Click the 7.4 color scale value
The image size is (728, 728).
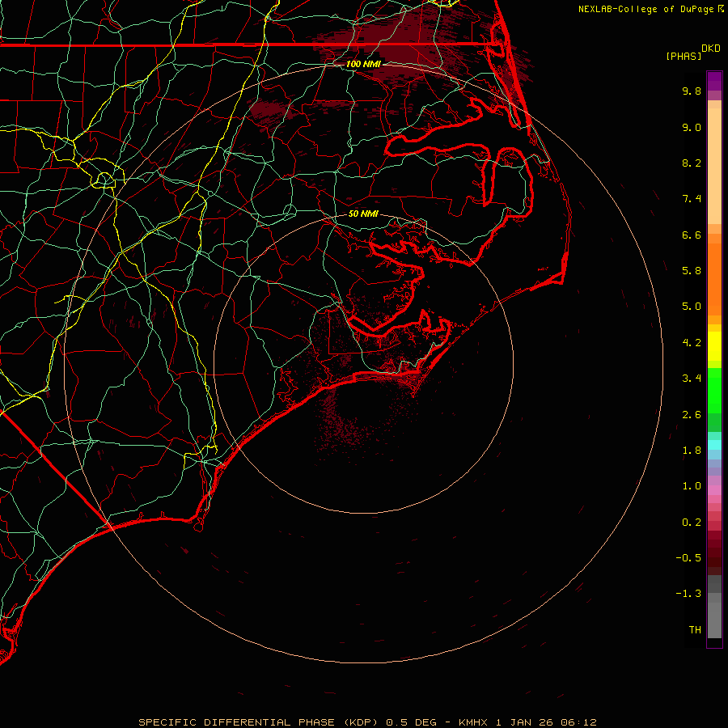coord(692,199)
